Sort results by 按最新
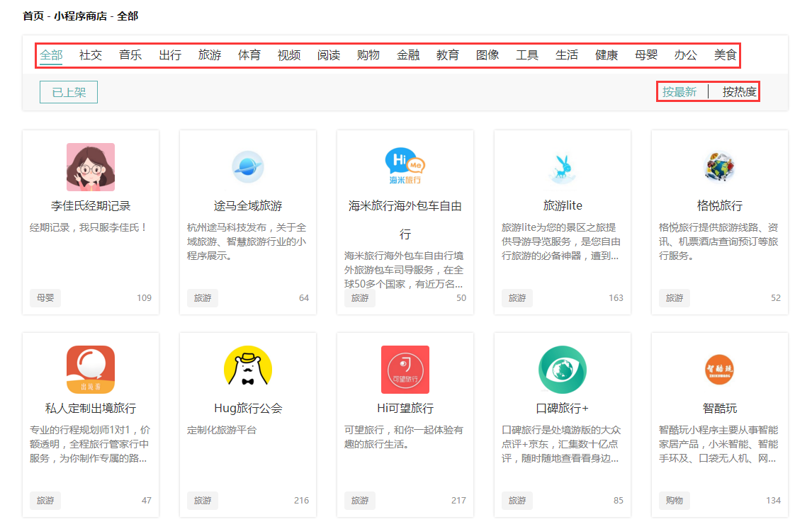Screen dimensions: 812x529 [681, 91]
